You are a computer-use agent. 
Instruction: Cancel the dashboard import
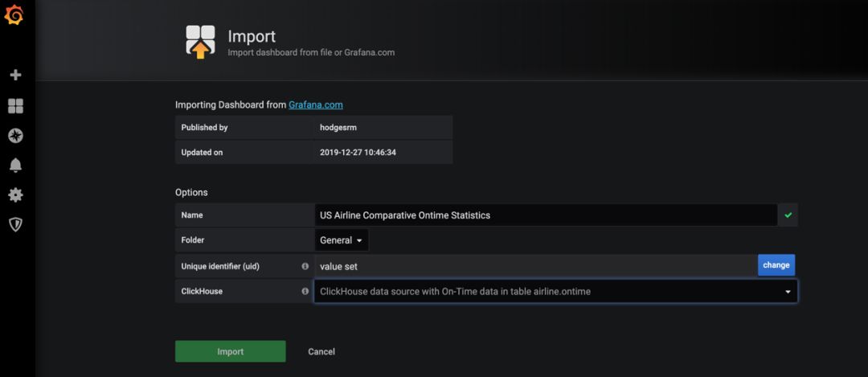click(x=321, y=351)
